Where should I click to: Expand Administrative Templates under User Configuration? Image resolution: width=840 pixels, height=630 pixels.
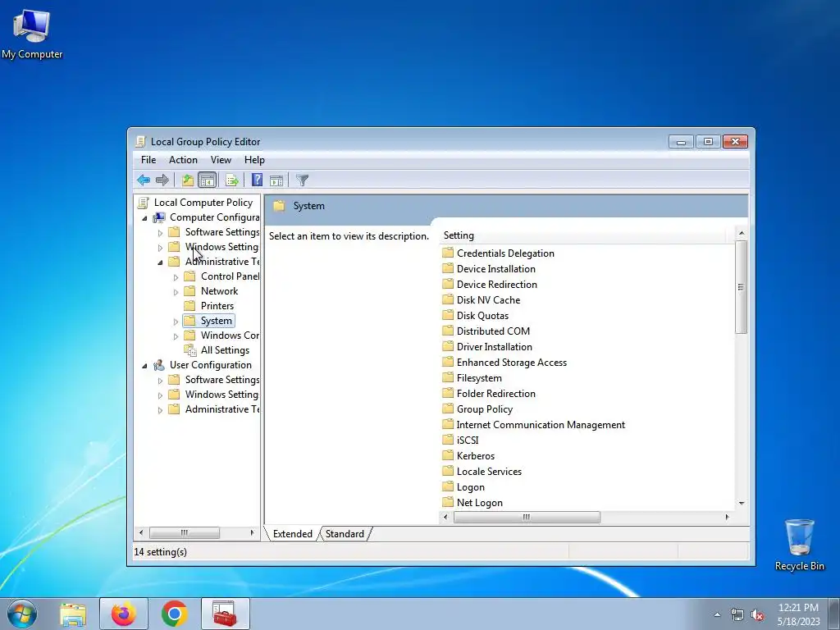click(x=160, y=410)
